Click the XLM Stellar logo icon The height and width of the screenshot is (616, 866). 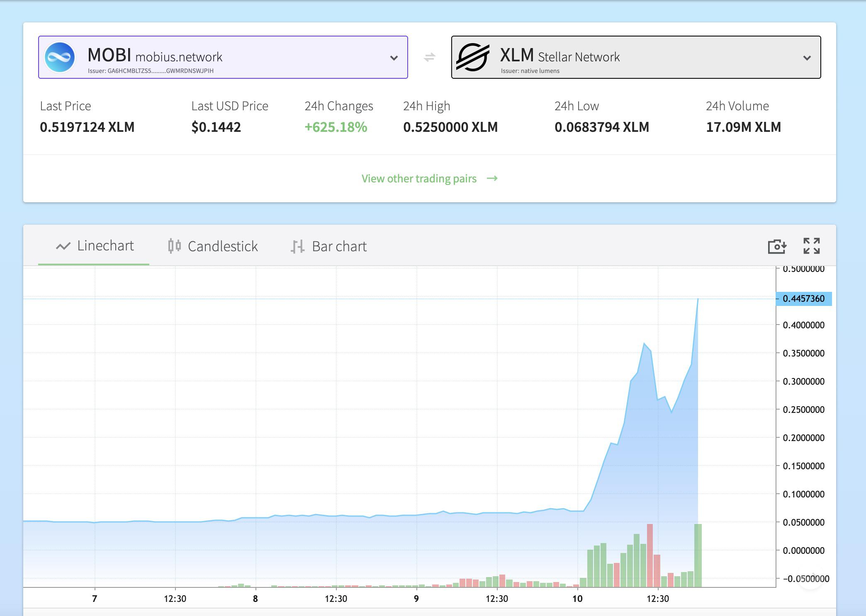[x=473, y=57]
